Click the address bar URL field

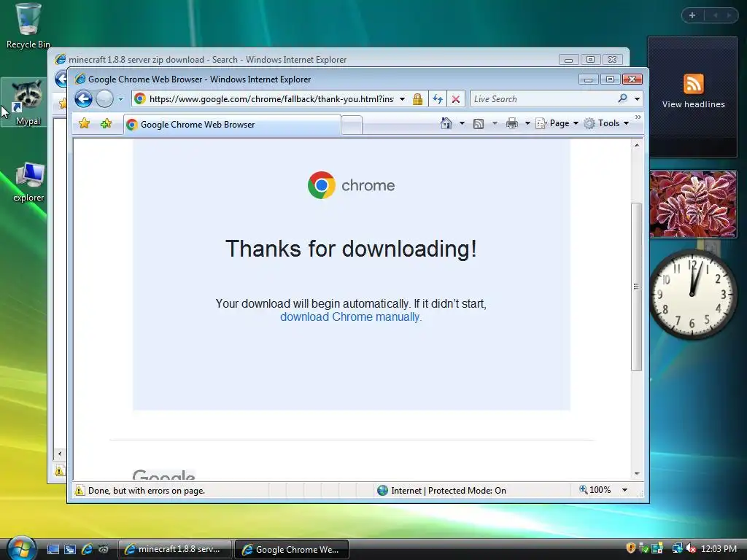(x=271, y=99)
